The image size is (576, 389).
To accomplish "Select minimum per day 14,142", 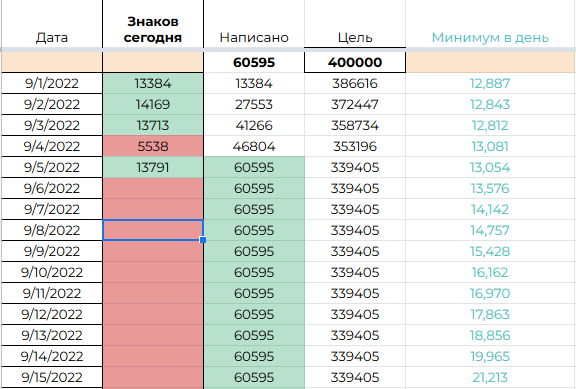I will (x=490, y=209).
